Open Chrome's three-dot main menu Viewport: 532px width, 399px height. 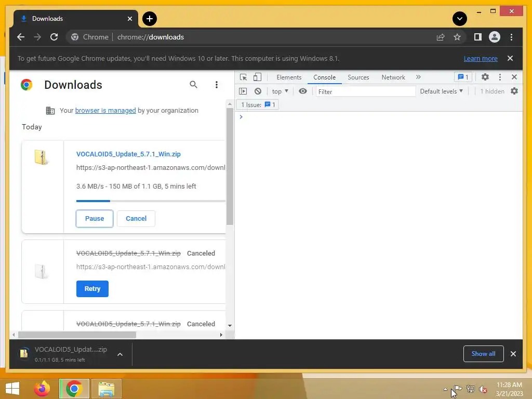(511, 37)
